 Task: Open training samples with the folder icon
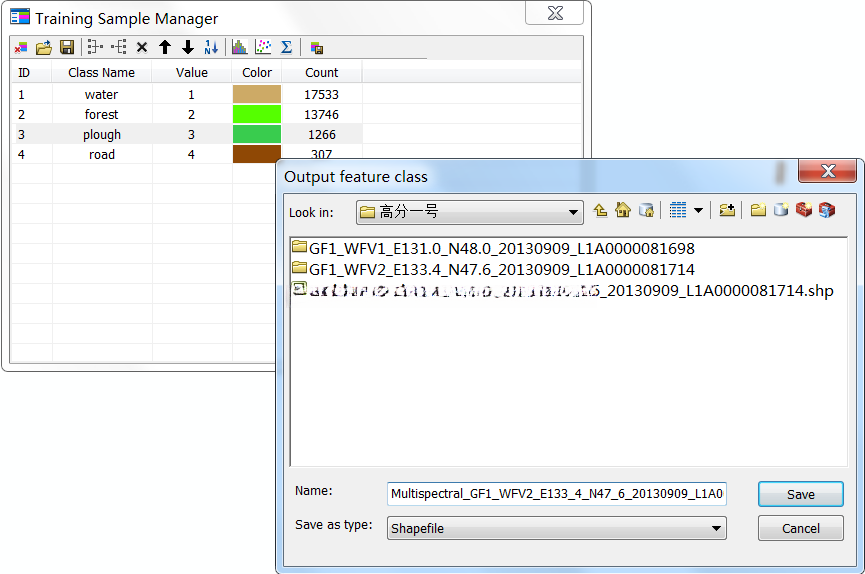point(44,47)
